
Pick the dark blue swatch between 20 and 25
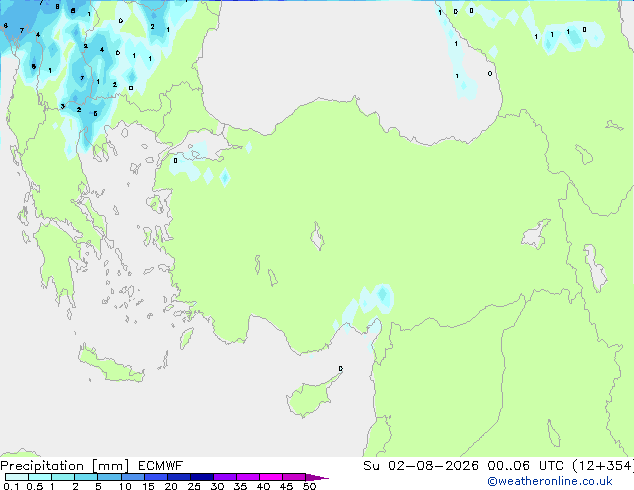[x=179, y=477]
